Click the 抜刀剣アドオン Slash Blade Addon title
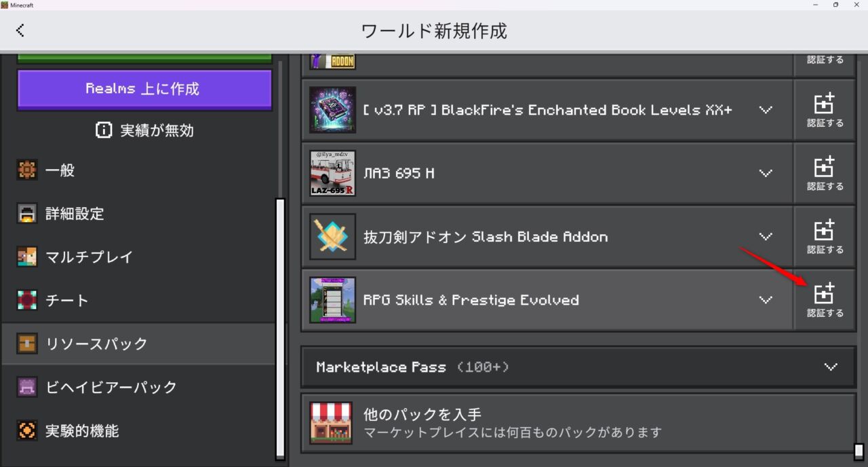868x467 pixels. tap(486, 237)
